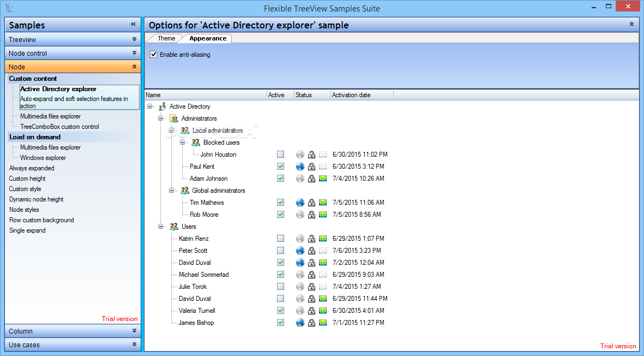The width and height of the screenshot is (644, 356).
Task: Click the Local administrators group icon
Action: click(185, 130)
